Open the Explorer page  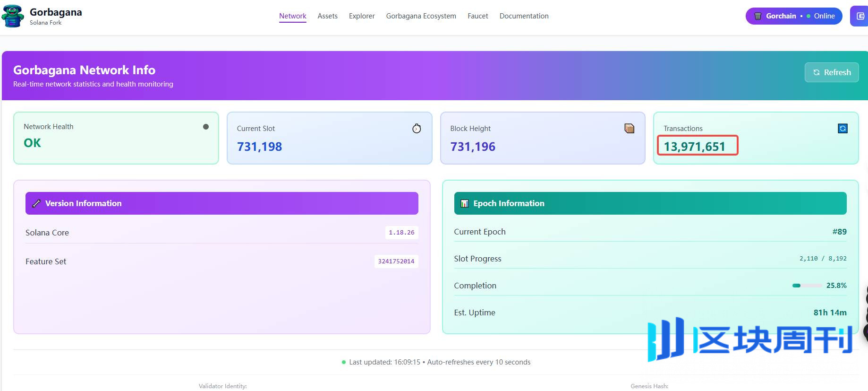point(362,16)
